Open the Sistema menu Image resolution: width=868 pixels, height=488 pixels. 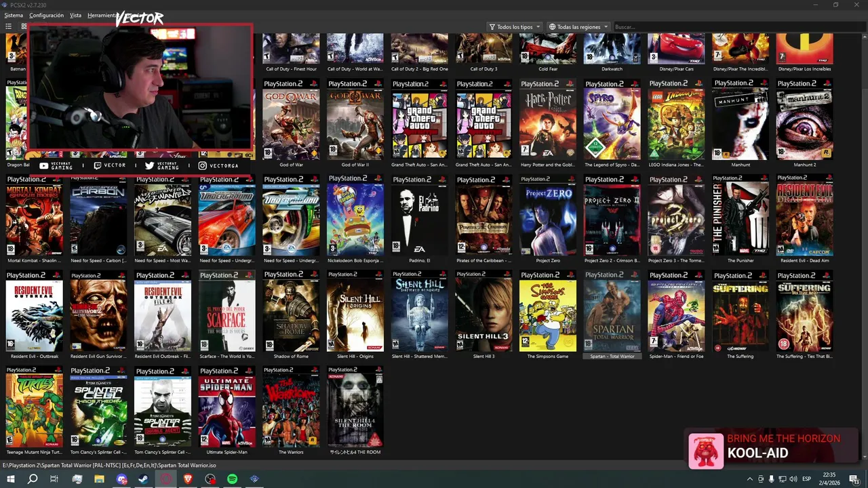[x=14, y=15]
